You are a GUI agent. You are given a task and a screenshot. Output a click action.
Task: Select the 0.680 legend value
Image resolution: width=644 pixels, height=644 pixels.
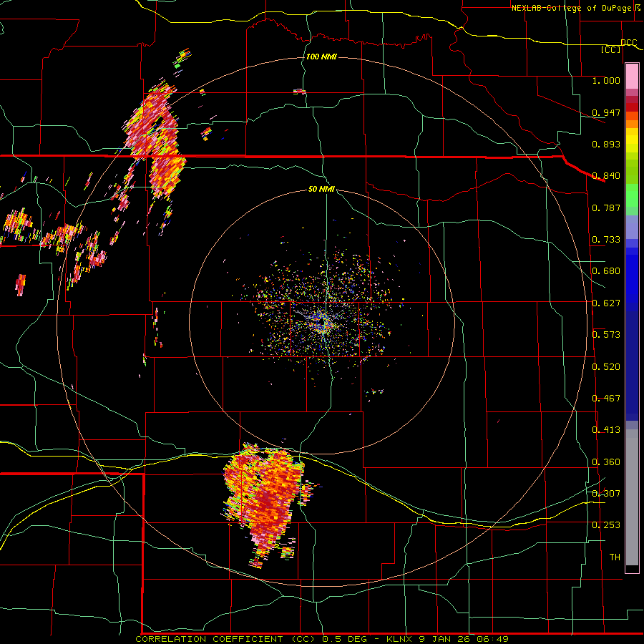[606, 271]
